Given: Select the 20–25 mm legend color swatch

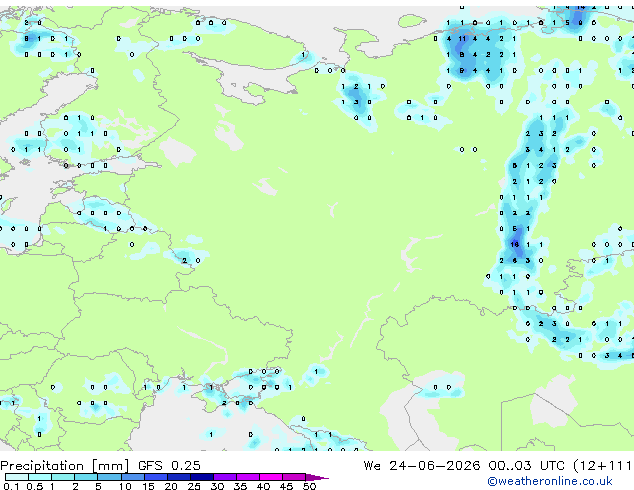Looking at the screenshot, I should pos(179,477).
